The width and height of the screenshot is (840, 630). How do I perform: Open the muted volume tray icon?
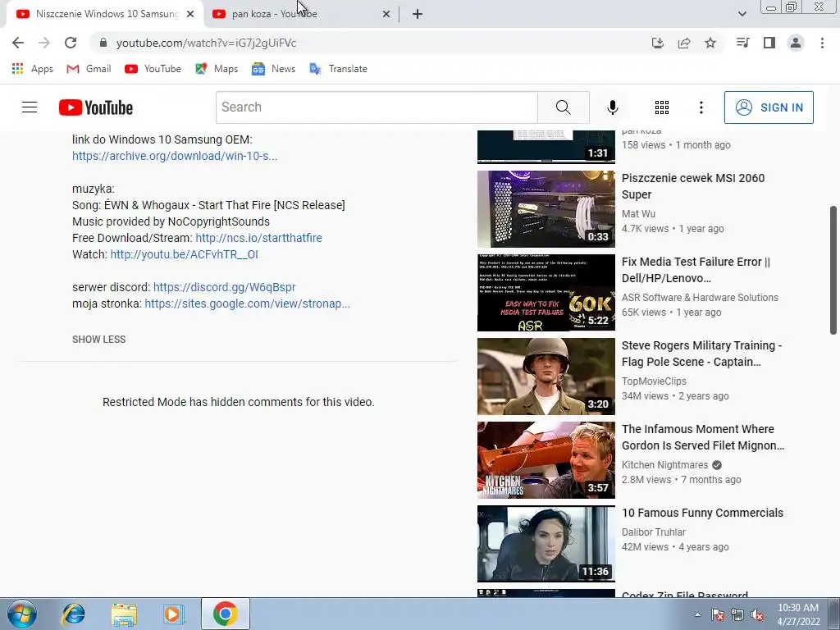(757, 614)
